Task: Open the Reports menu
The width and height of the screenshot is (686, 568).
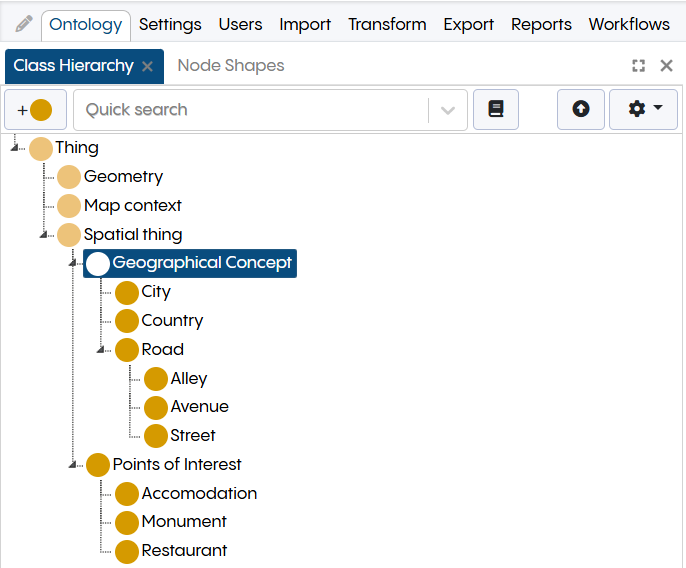Action: tap(541, 24)
